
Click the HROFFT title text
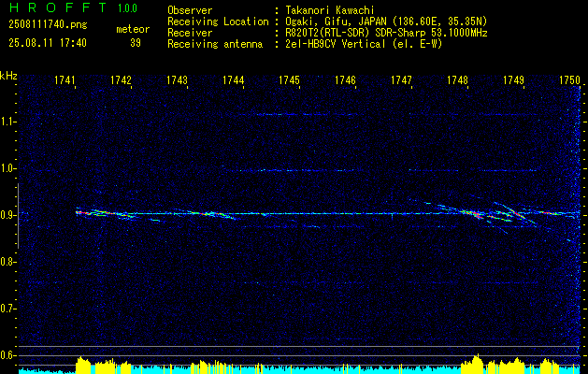(x=58, y=7)
